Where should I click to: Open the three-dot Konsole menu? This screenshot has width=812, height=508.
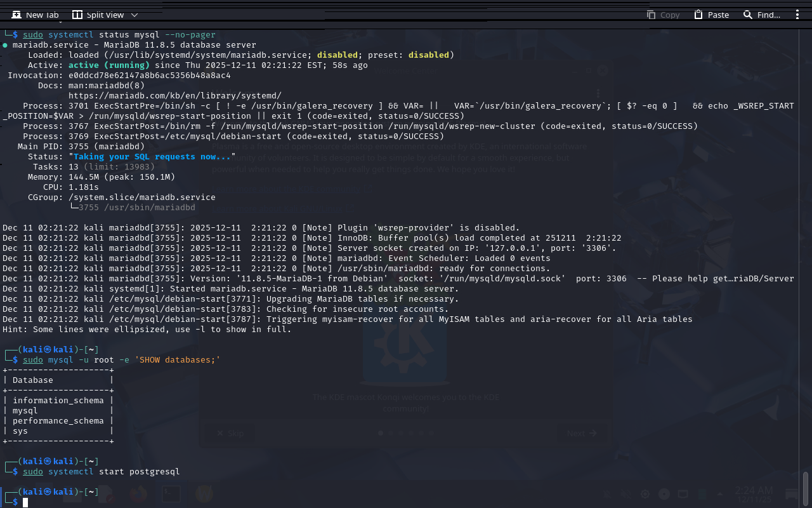(797, 15)
